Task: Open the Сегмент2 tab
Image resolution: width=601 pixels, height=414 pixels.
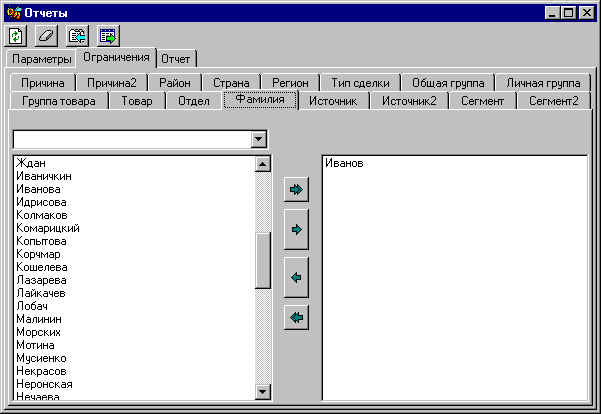Action: point(553,101)
